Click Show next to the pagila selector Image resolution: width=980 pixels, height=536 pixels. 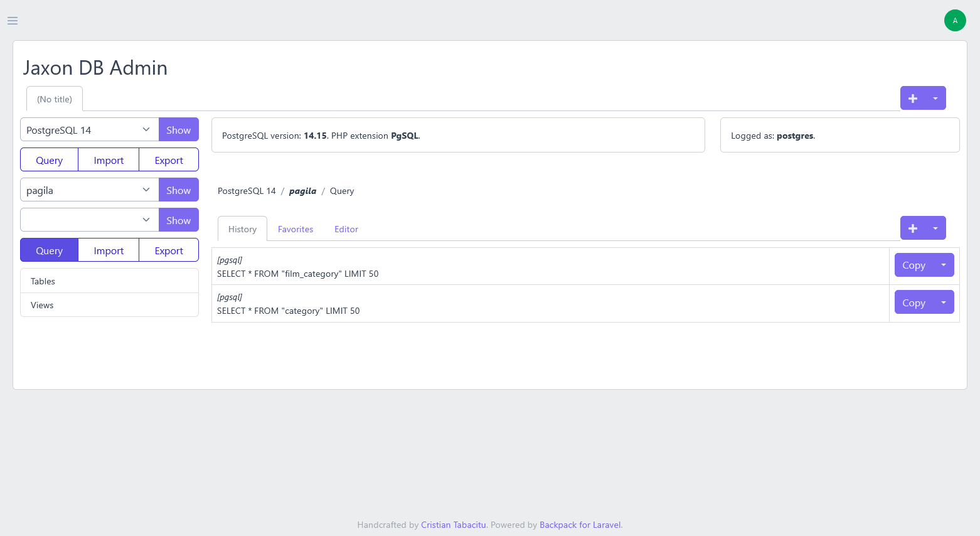[x=178, y=190]
